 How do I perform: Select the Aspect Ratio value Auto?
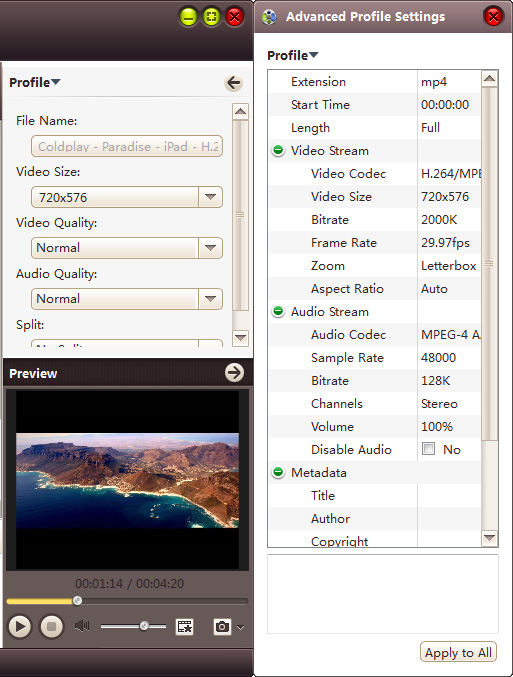click(434, 288)
